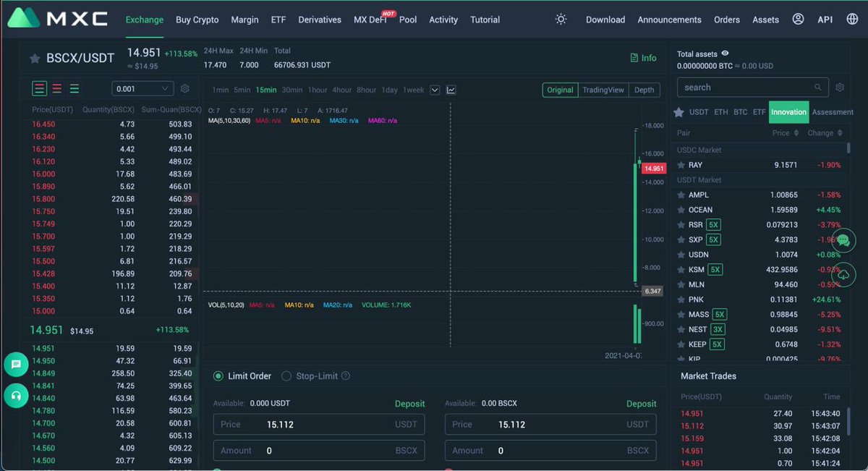Click ask price 15.428 row
This screenshot has height=471, width=868.
pyautogui.click(x=113, y=274)
